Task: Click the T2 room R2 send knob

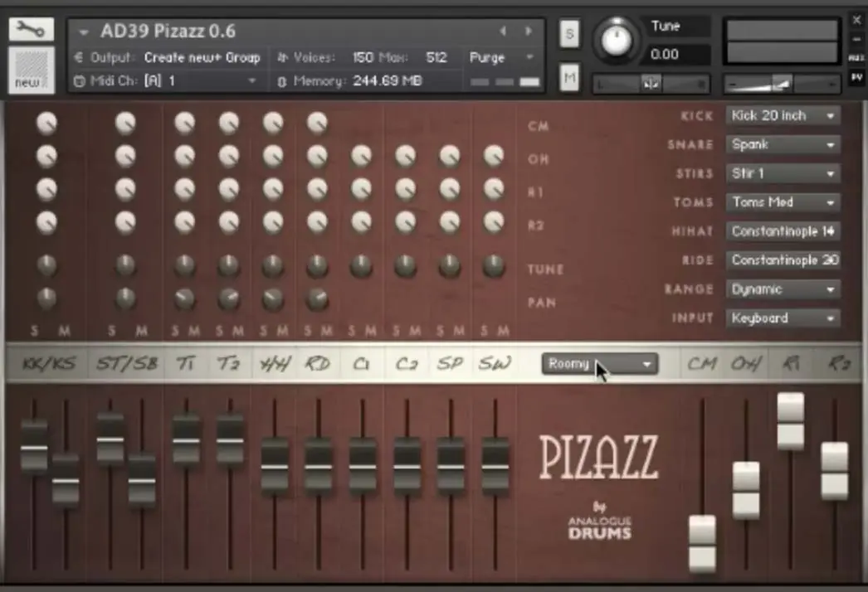Action: coord(229,222)
